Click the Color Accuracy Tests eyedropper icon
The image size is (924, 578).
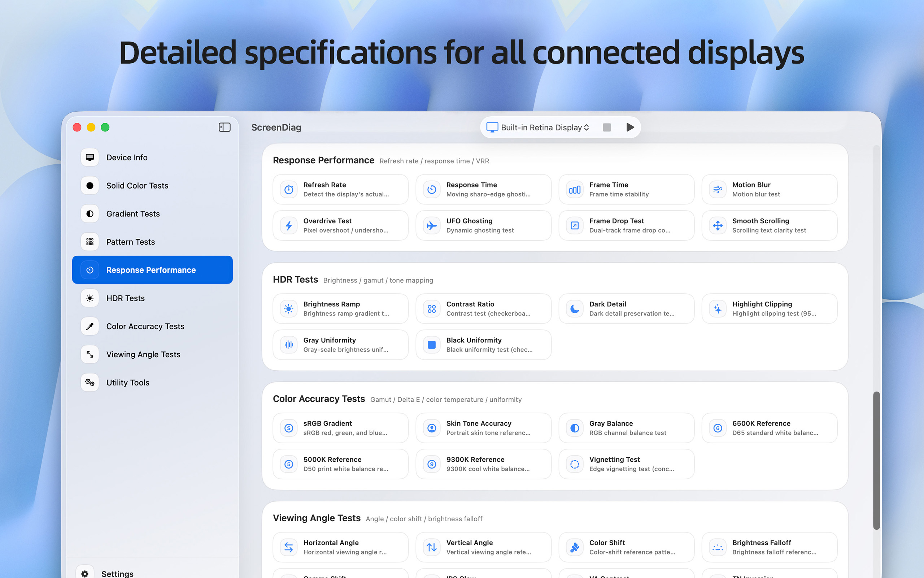click(x=90, y=327)
